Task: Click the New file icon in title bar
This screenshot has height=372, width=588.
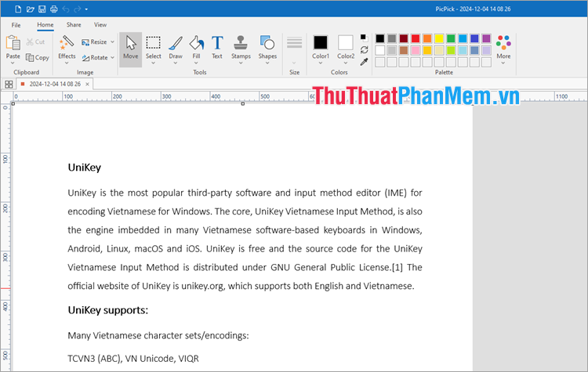Action: 18,9
